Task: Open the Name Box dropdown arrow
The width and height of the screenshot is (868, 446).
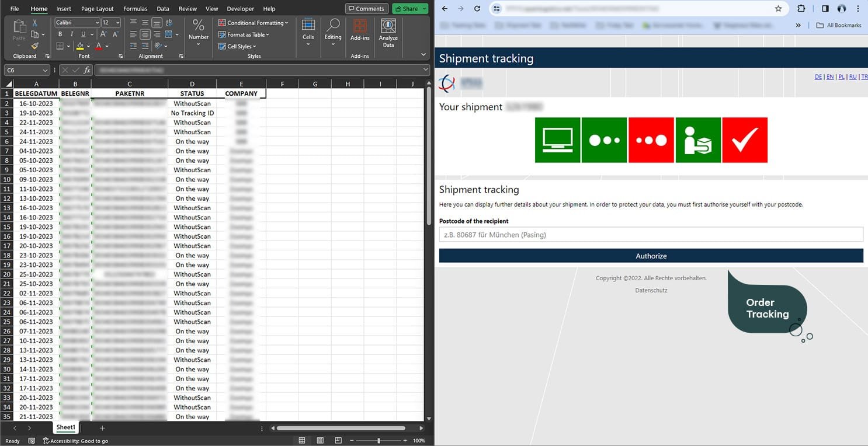Action: [47, 70]
